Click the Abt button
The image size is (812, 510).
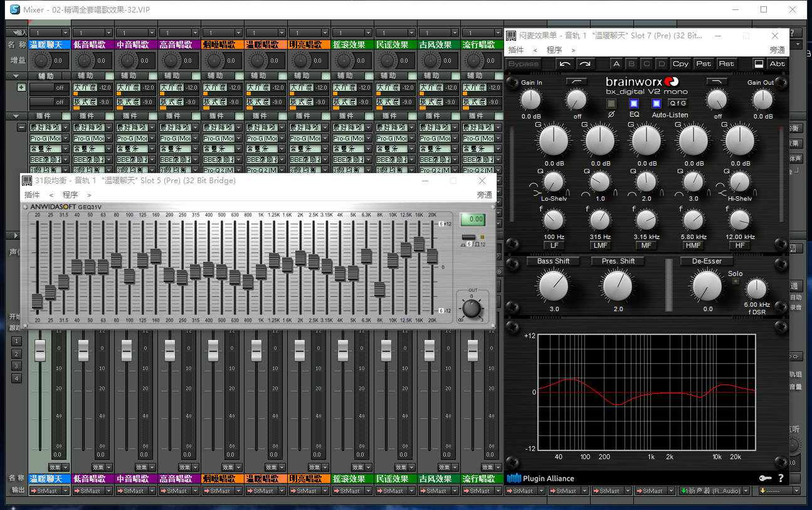point(777,63)
